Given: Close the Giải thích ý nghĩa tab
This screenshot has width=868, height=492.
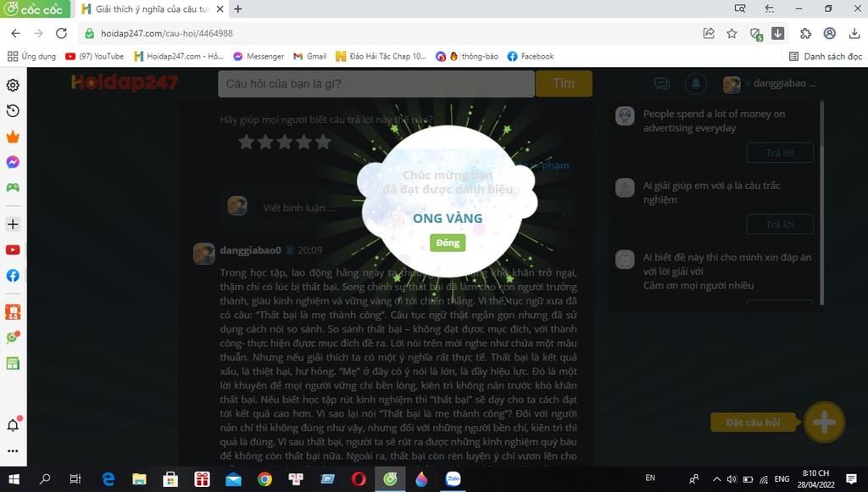Looking at the screenshot, I should tap(220, 8).
